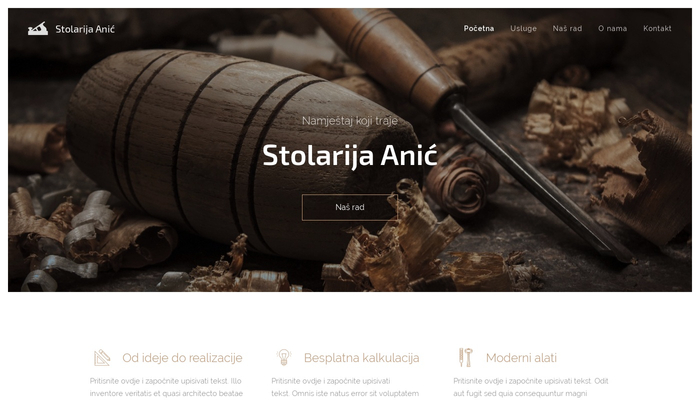Open the Početna menu item
This screenshot has width=700, height=400.
point(479,29)
